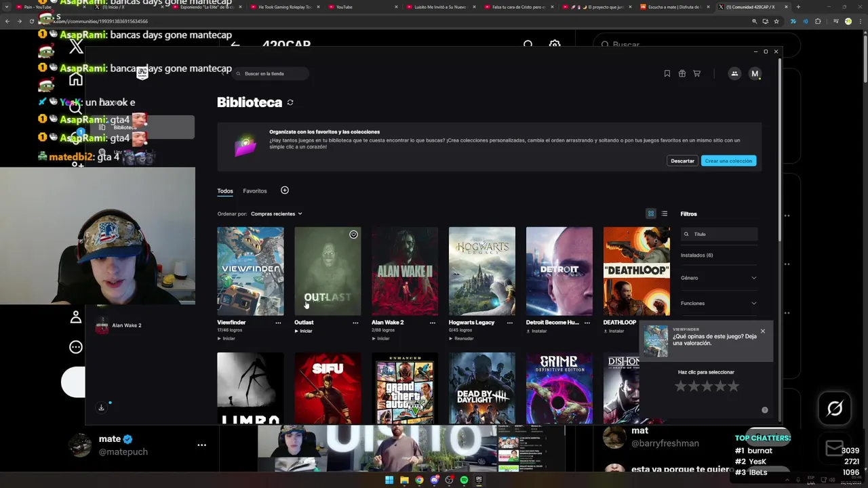
Task: Open the Grime Definitive Edition cover
Action: click(x=559, y=388)
